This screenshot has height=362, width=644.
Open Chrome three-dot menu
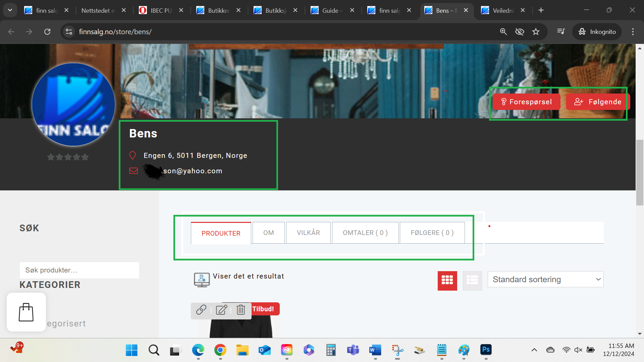pos(633,32)
